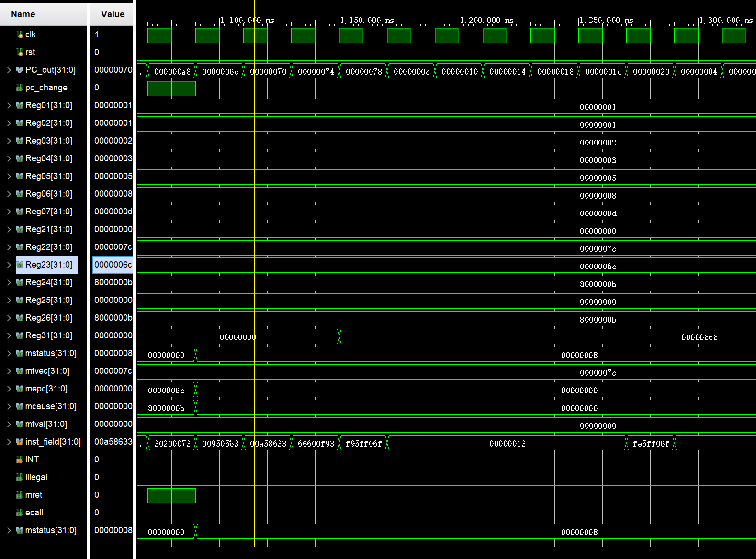Viewport: 756px width, 559px height.
Task: Expand the mtvec[31:0] bus
Action: tap(9, 371)
